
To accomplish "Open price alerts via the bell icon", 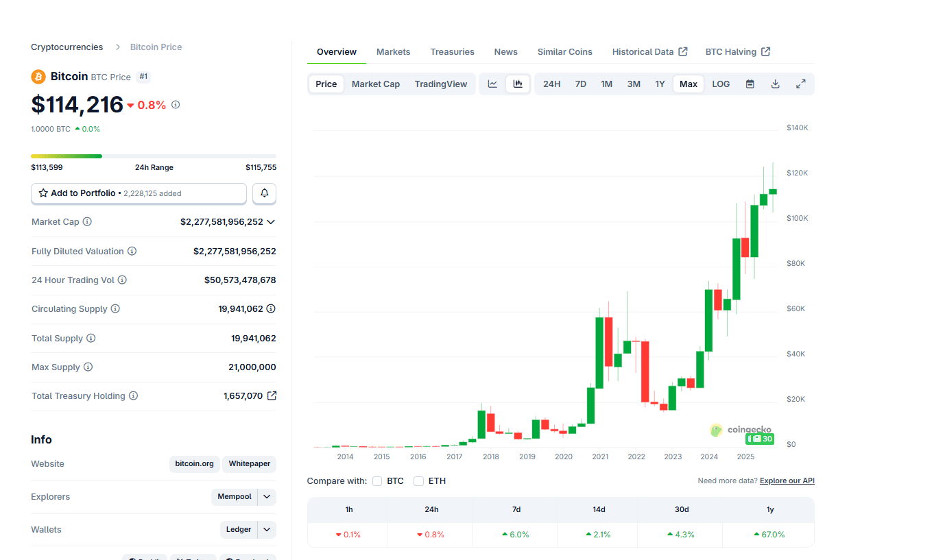I will [x=264, y=193].
